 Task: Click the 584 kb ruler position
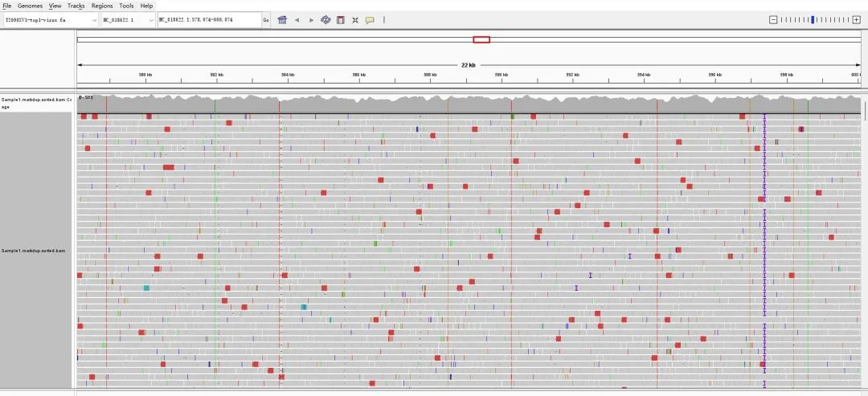pos(288,74)
